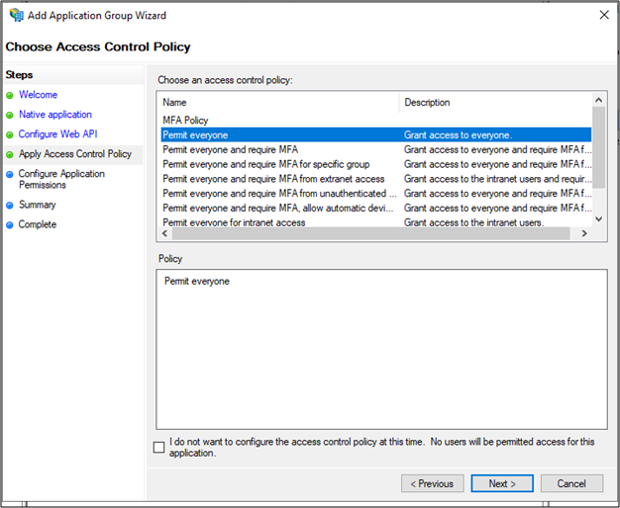
Task: Click the green bullet beside Apply Access Control Policy
Action: (10, 154)
